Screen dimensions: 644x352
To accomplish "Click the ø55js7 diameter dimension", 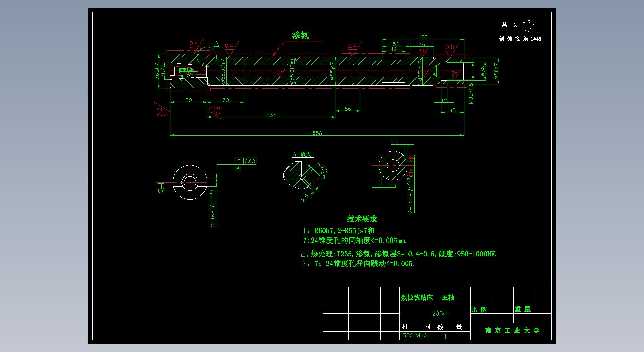I will point(333,70).
